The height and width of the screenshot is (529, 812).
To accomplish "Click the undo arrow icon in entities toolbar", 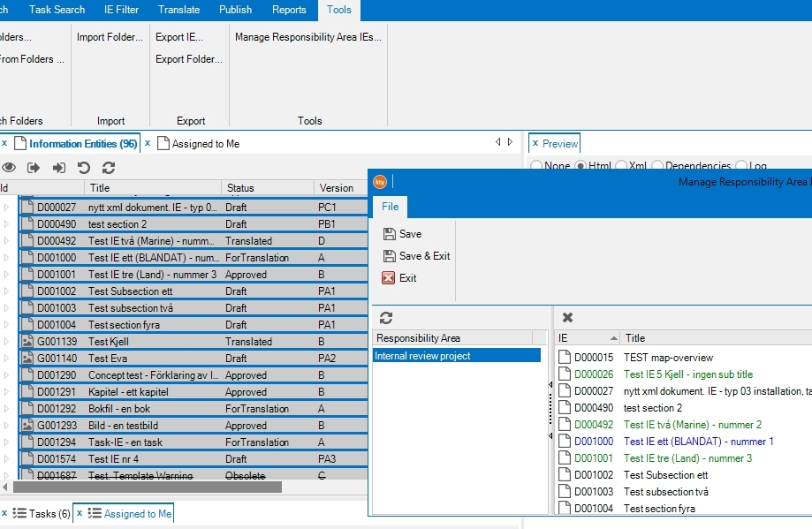I will click(x=84, y=167).
